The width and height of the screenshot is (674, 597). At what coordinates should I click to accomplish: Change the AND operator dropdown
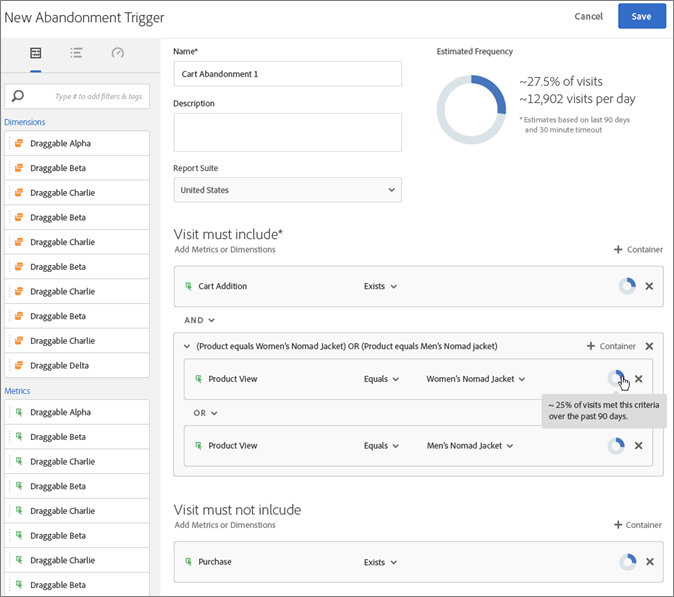point(199,320)
